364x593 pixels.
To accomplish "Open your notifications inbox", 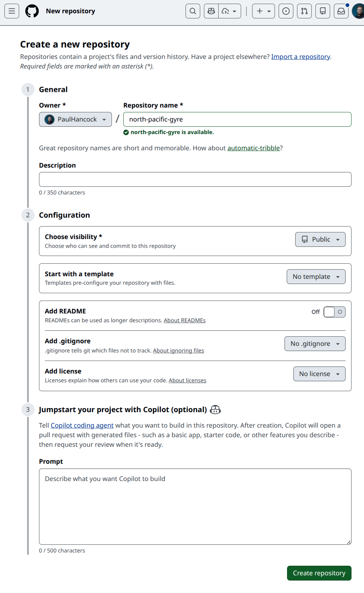I will click(341, 11).
